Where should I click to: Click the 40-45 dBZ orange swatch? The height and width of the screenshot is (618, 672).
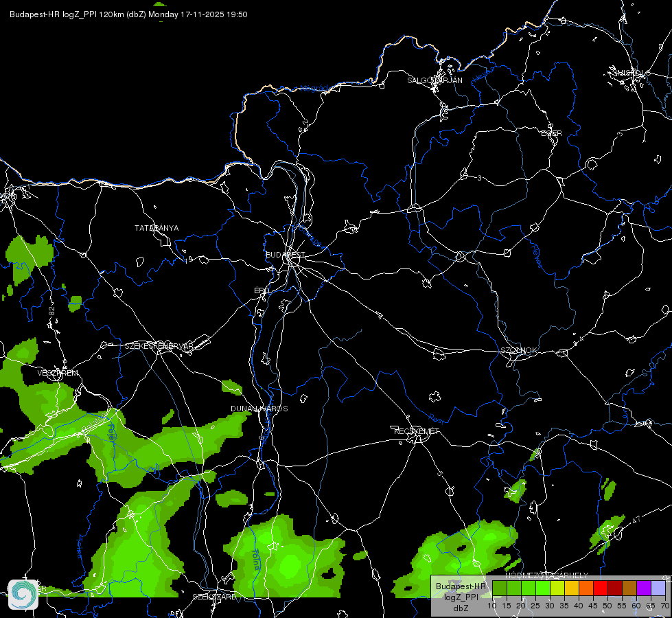586,588
